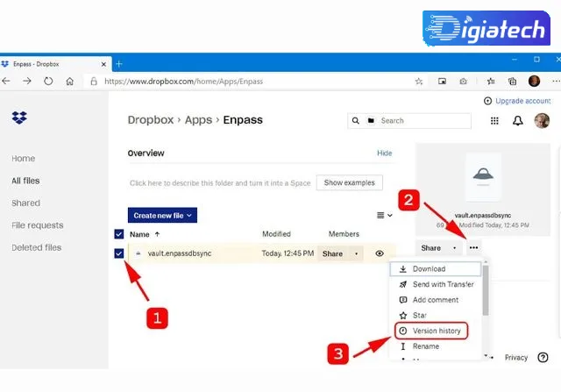
Task: Click Share button in details panel
Action: pyautogui.click(x=431, y=248)
